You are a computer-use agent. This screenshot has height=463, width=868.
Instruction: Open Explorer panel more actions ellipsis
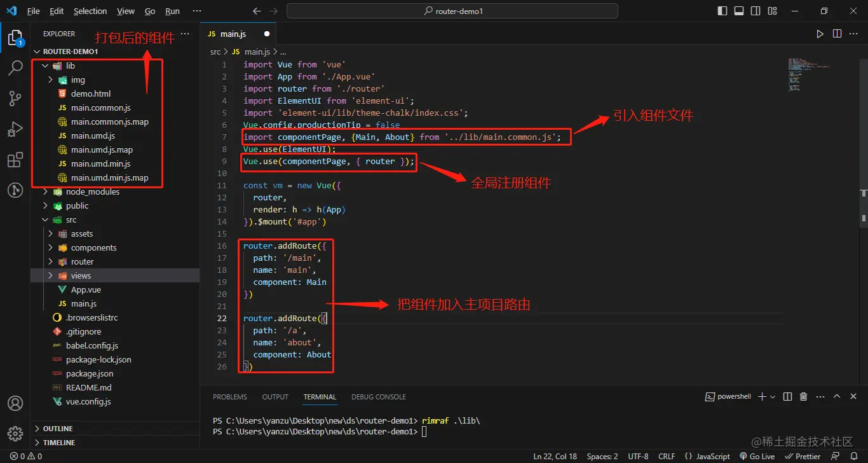click(185, 34)
